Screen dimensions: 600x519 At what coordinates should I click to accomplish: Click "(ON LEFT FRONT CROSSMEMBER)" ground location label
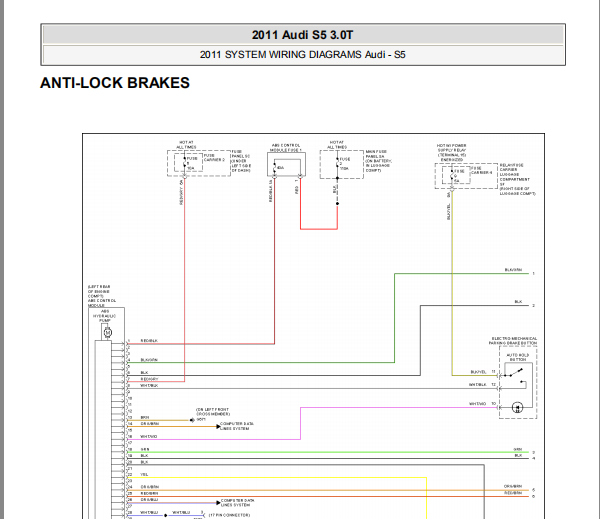[x=213, y=412]
